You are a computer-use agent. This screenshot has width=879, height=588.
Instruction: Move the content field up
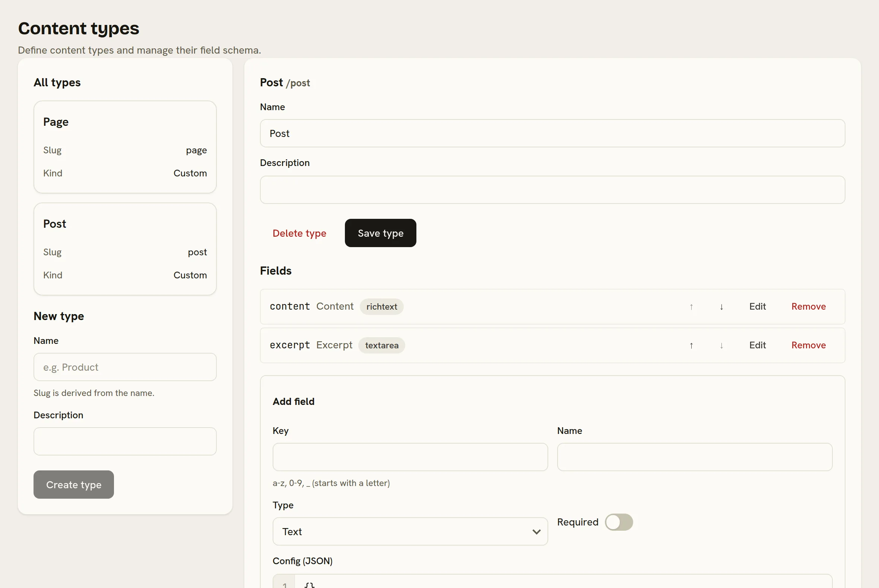pos(691,307)
